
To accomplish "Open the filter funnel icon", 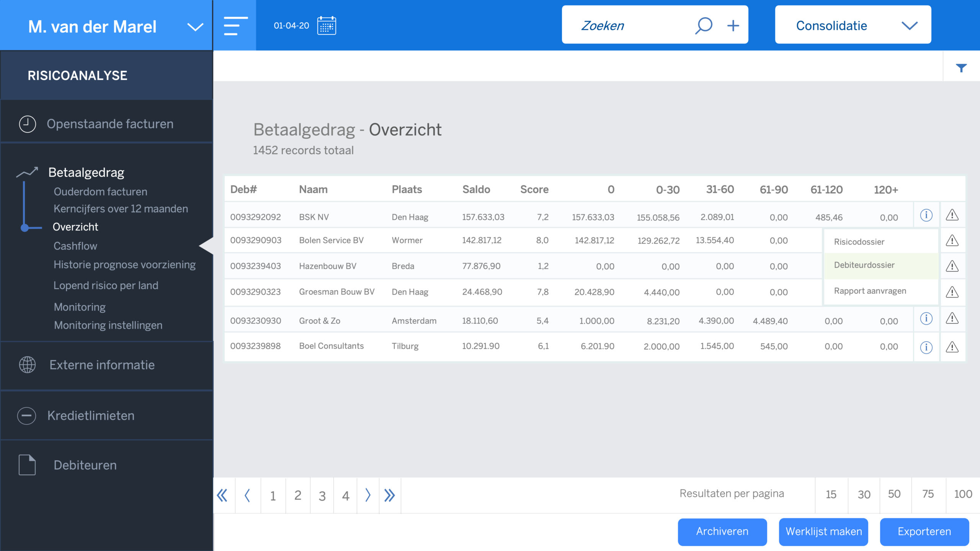I will click(x=961, y=68).
